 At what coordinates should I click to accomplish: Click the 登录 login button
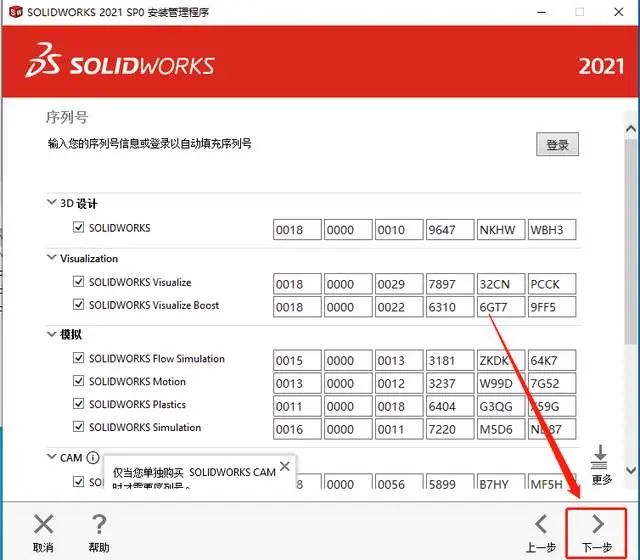tap(557, 144)
